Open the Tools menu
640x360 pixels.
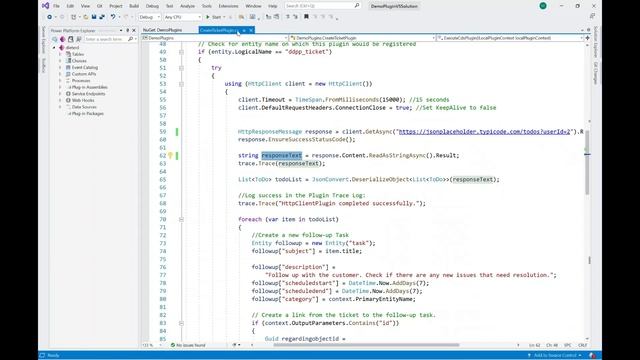pos(207,6)
